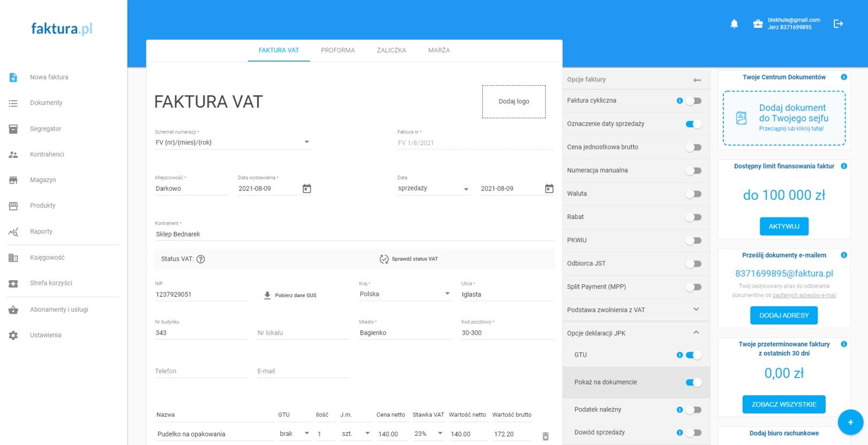
Task: Open Stawka VAT 23% dropdown
Action: point(429,434)
